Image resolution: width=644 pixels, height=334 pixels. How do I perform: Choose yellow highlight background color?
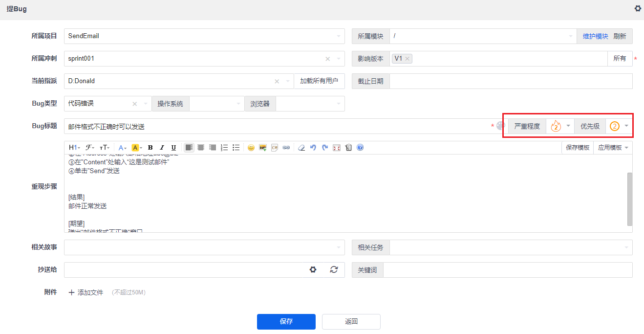click(x=137, y=147)
